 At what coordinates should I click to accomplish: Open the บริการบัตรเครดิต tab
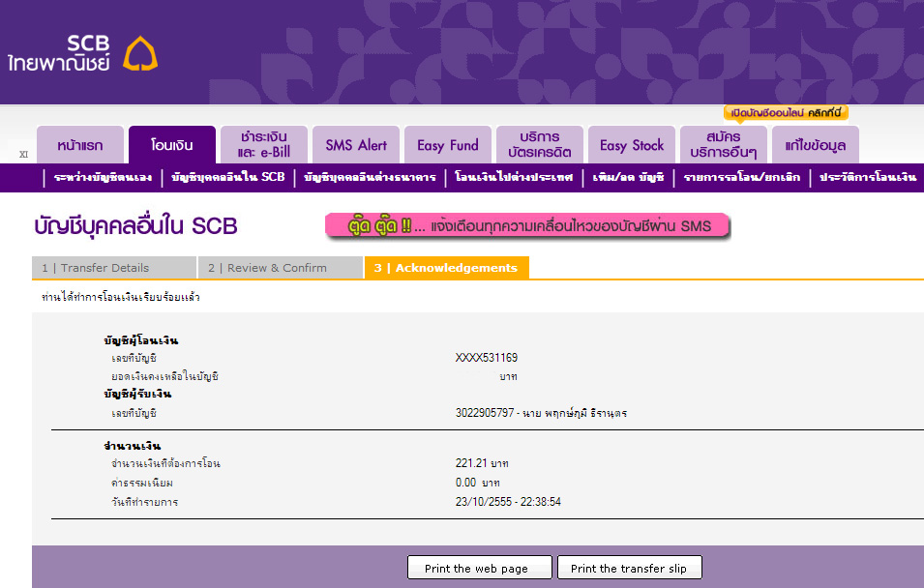(x=540, y=145)
